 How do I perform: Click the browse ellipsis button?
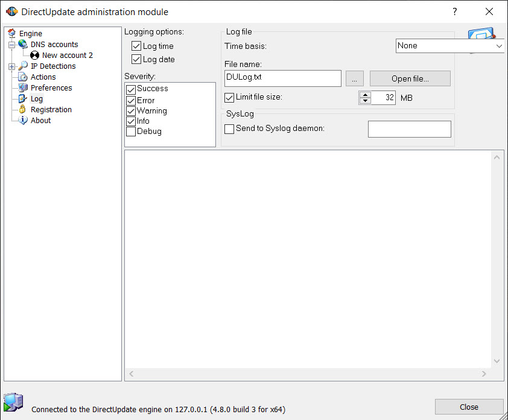click(x=354, y=78)
